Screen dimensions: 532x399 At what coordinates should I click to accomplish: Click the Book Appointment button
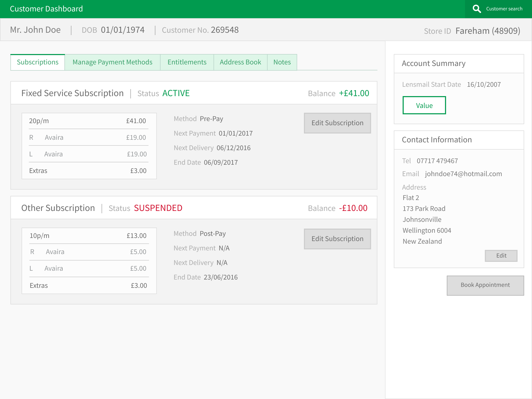point(485,285)
